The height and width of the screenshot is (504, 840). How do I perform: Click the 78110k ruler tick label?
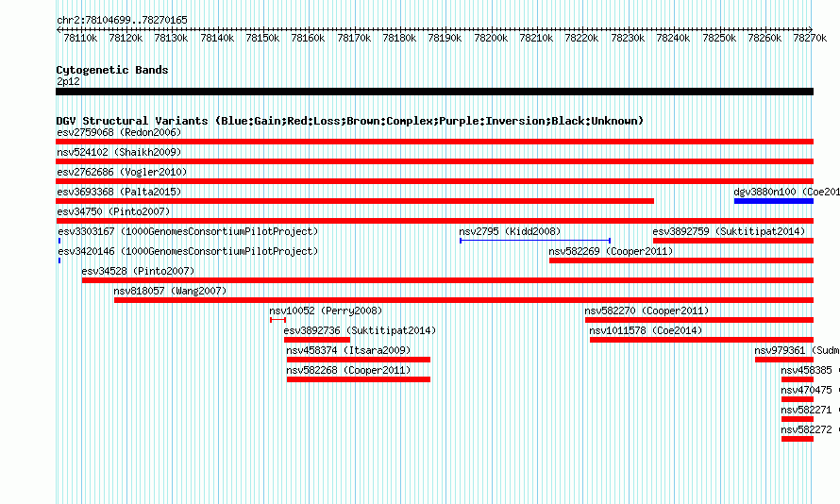(x=80, y=38)
